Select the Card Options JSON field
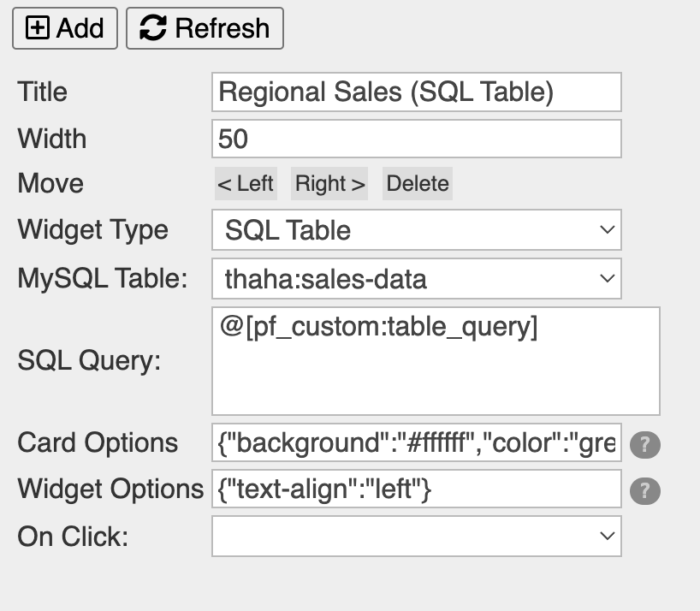 pyautogui.click(x=416, y=443)
